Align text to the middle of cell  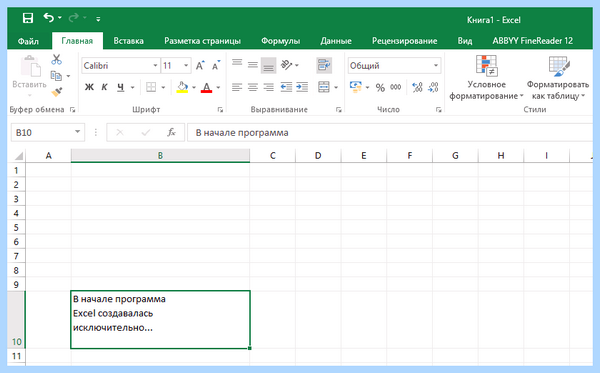[x=253, y=65]
